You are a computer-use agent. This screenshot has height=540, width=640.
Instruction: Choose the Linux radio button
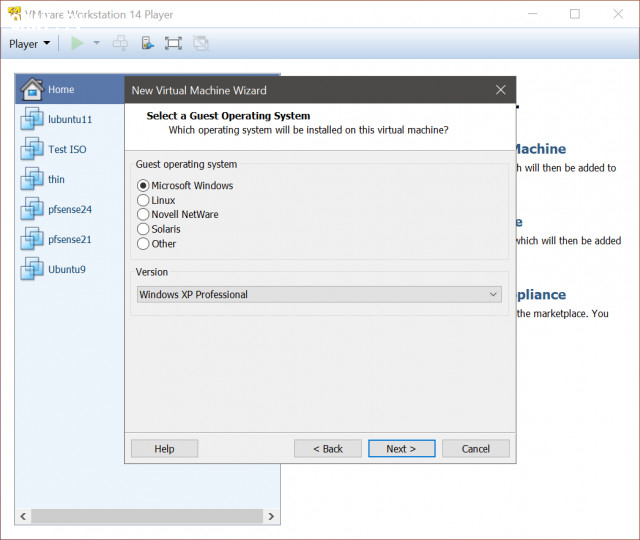pos(143,200)
